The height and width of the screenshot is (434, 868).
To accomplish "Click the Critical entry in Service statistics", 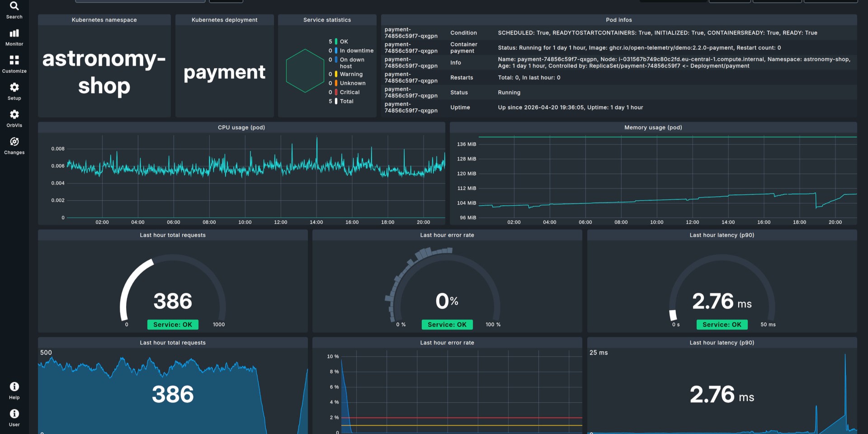I will (x=349, y=92).
